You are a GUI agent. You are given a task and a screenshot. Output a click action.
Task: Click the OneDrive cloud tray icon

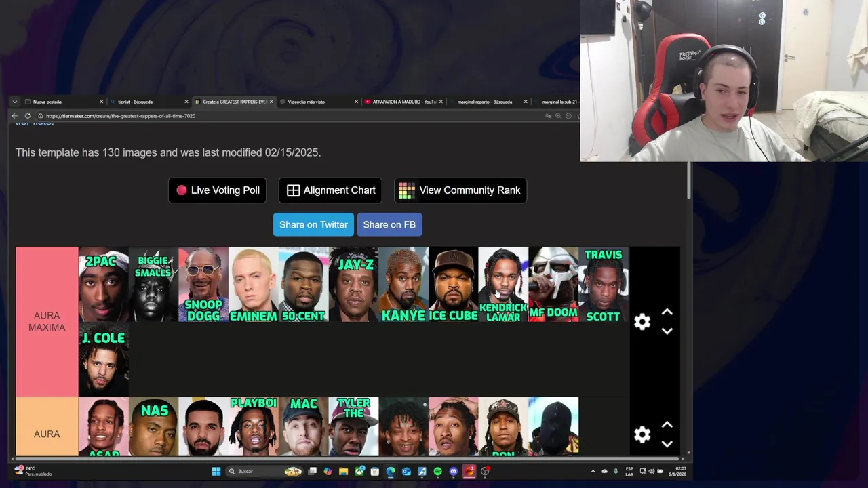click(x=604, y=471)
